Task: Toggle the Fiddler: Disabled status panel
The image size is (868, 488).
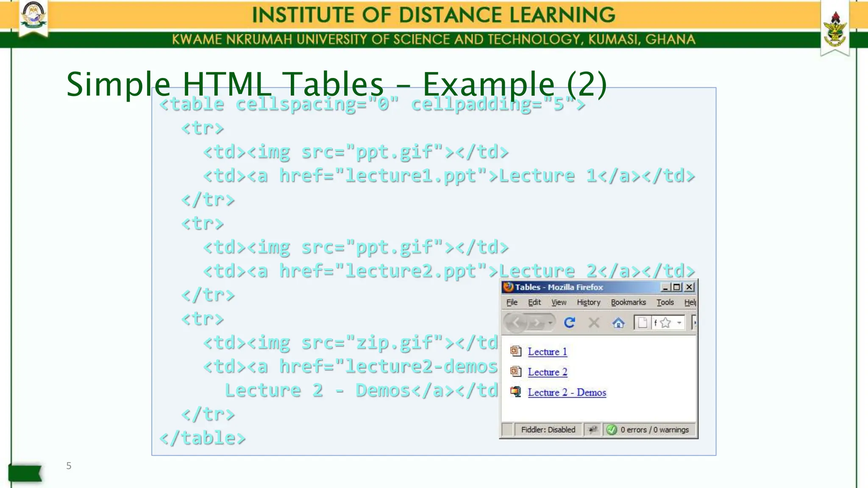Action: tap(548, 430)
